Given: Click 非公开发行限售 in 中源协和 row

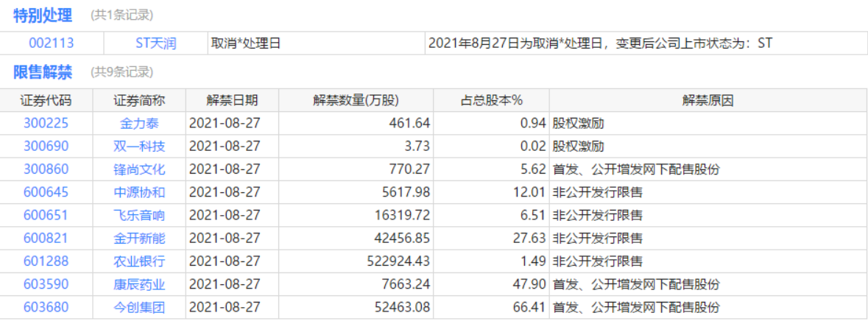Looking at the screenshot, I should coord(597,192).
